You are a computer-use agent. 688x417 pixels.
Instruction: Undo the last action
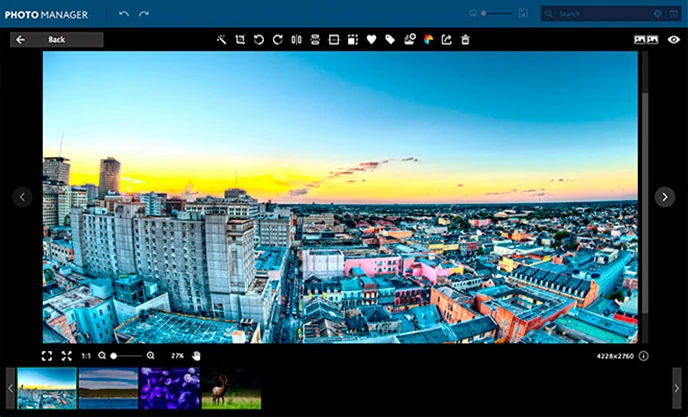[124, 14]
